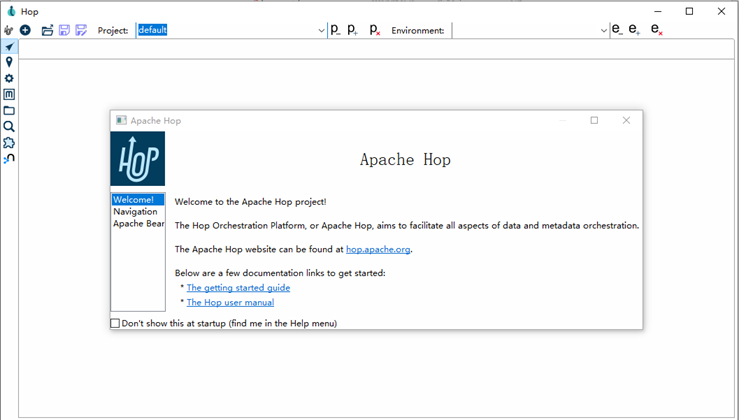The image size is (739, 420).
Task: Open the Metadata perspective icon
Action: tap(9, 94)
